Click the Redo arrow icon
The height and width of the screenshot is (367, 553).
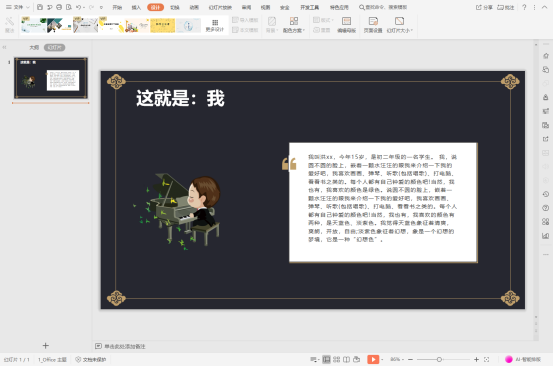91,7
